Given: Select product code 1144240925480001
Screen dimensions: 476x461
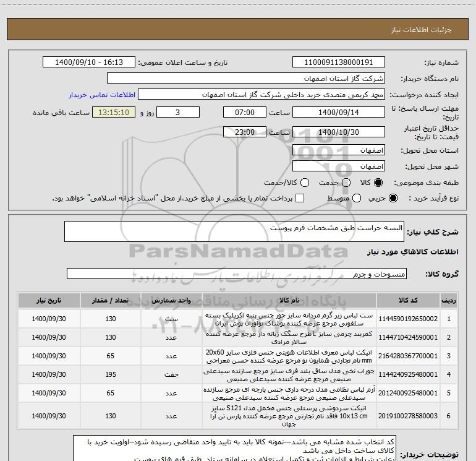Looking at the screenshot, I should tap(408, 374).
